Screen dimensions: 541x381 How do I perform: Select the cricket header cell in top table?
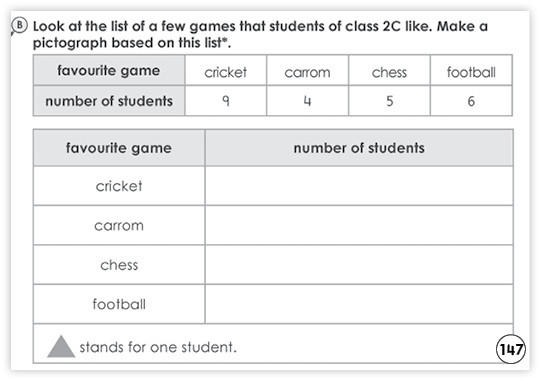pyautogui.click(x=226, y=70)
